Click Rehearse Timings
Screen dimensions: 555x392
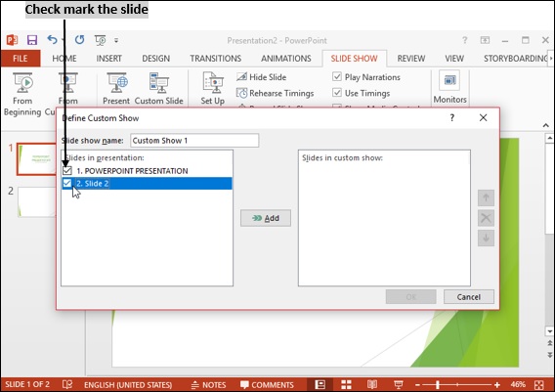(x=275, y=93)
